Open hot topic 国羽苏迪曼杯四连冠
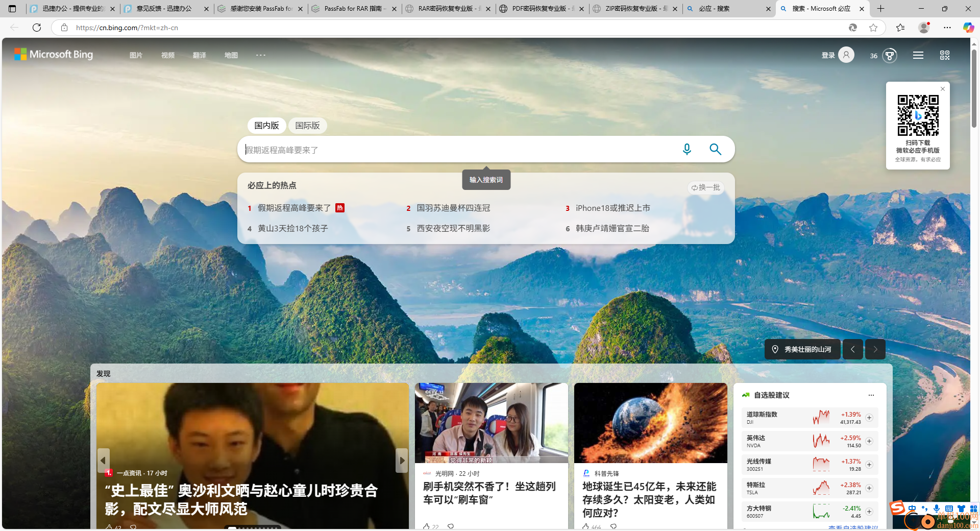Image resolution: width=980 pixels, height=531 pixels. 453,208
